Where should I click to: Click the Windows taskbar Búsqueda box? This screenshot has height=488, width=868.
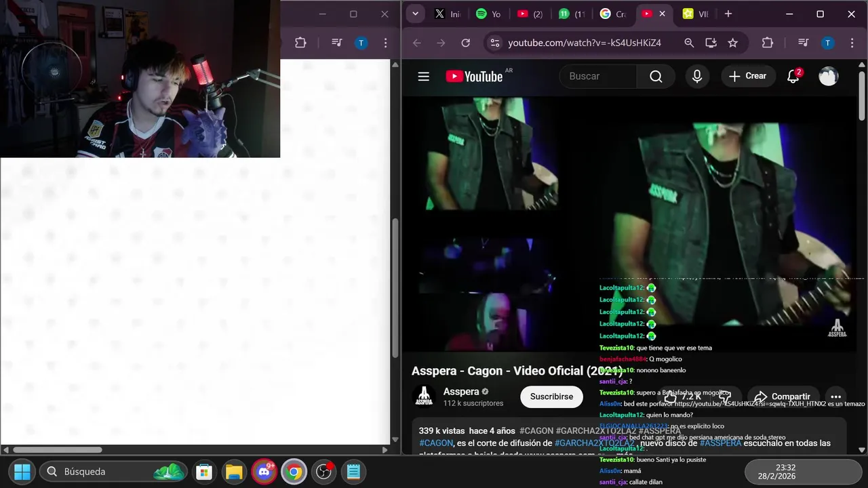113,472
